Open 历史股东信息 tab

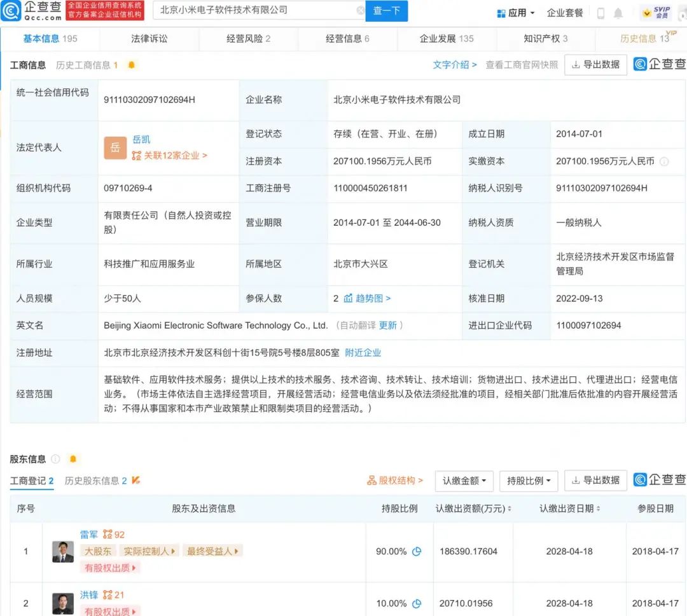click(95, 481)
